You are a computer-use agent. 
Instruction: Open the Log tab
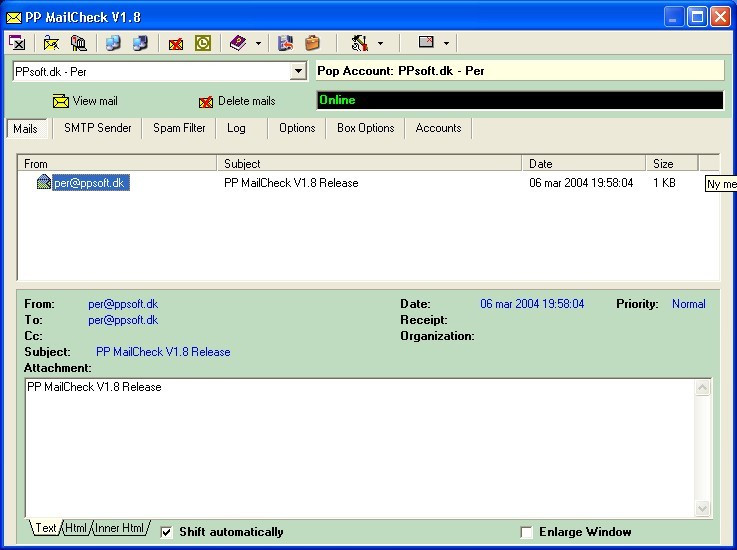(236, 128)
